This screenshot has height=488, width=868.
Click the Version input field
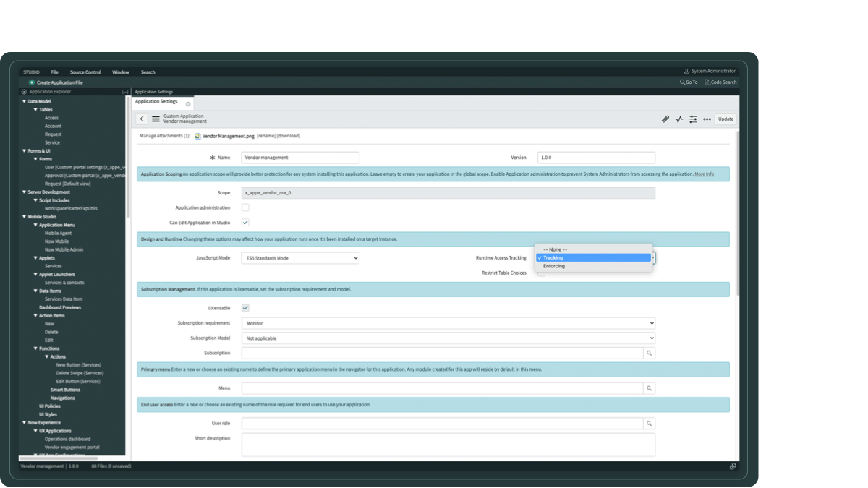[596, 158]
